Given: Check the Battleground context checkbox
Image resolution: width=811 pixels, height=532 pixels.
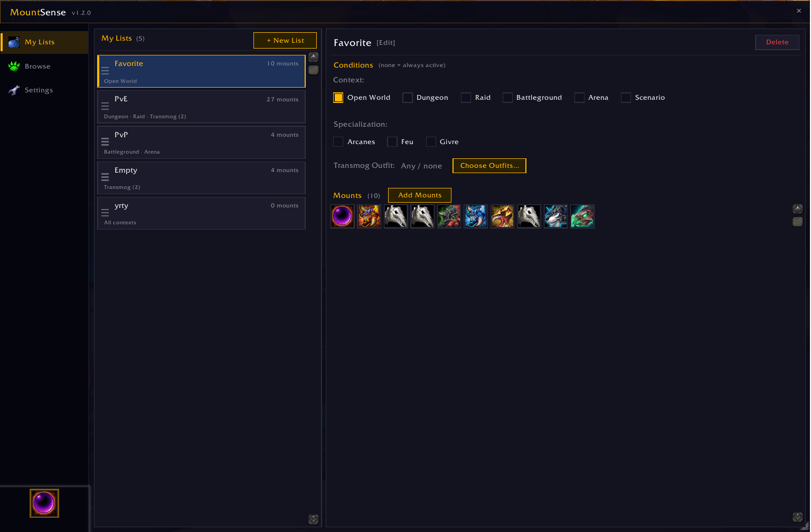Looking at the screenshot, I should (x=507, y=98).
